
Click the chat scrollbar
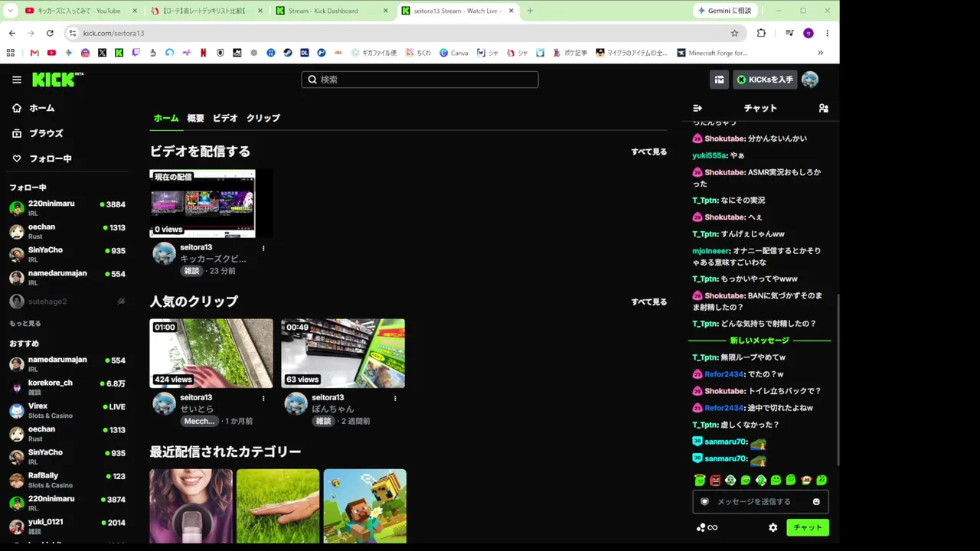[x=838, y=380]
